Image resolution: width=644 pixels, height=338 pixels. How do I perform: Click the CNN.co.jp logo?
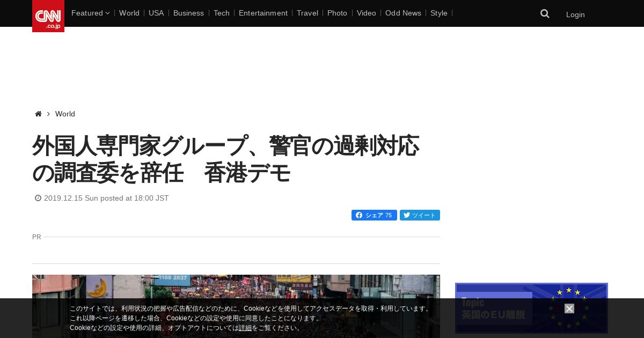tap(48, 16)
